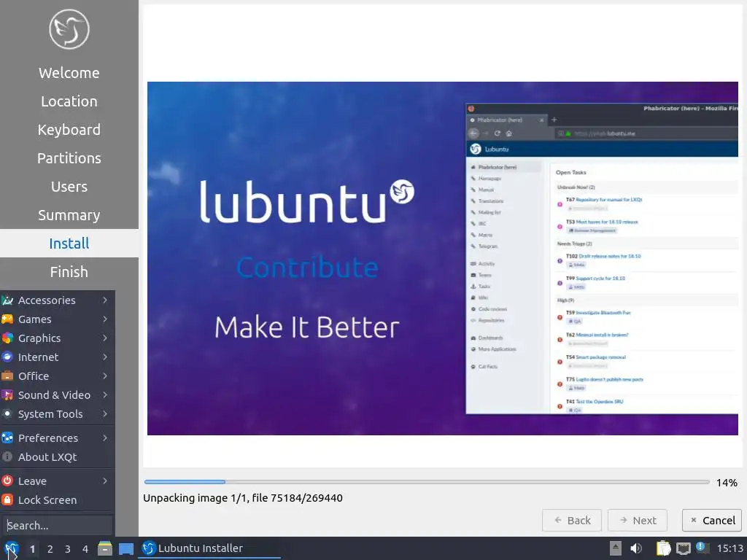Click the volume speaker tray icon
747x560 pixels.
pyautogui.click(x=636, y=548)
